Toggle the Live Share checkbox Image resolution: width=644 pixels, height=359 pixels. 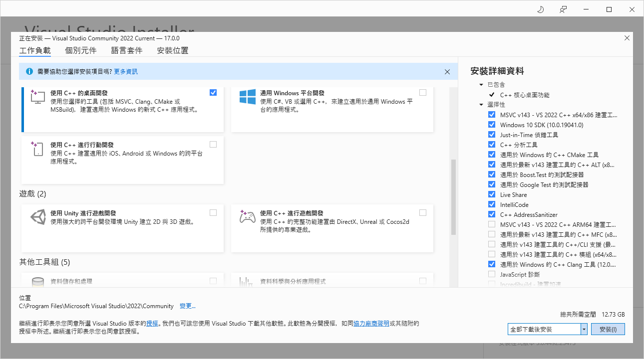(492, 194)
